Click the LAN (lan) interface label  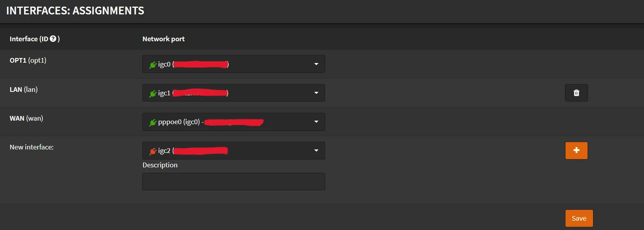pyautogui.click(x=24, y=90)
